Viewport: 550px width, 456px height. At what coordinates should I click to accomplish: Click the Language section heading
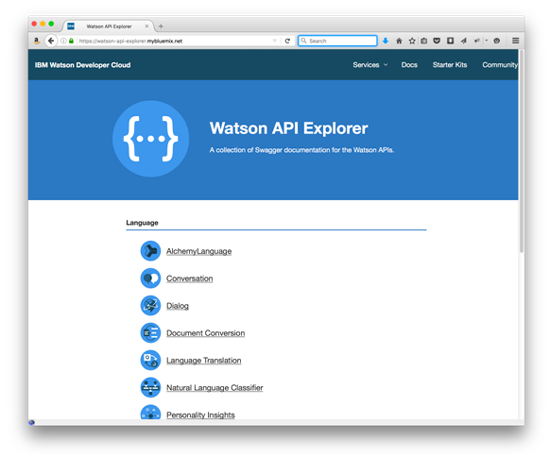[142, 223]
